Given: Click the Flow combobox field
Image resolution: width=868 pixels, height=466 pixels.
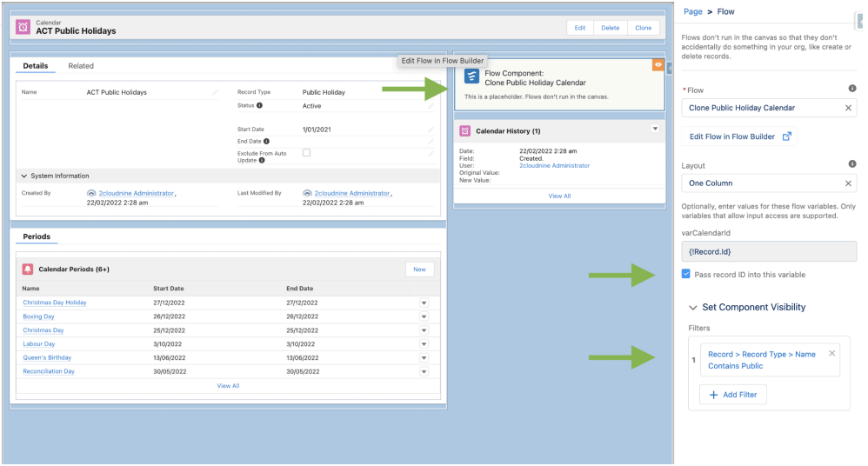Looking at the screenshot, I should tap(769, 108).
